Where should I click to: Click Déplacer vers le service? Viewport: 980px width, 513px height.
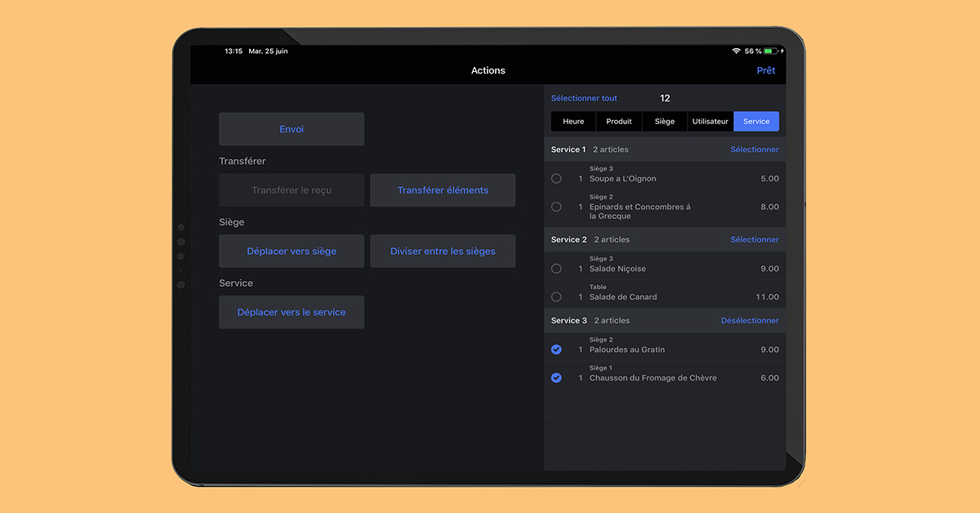pyautogui.click(x=292, y=312)
